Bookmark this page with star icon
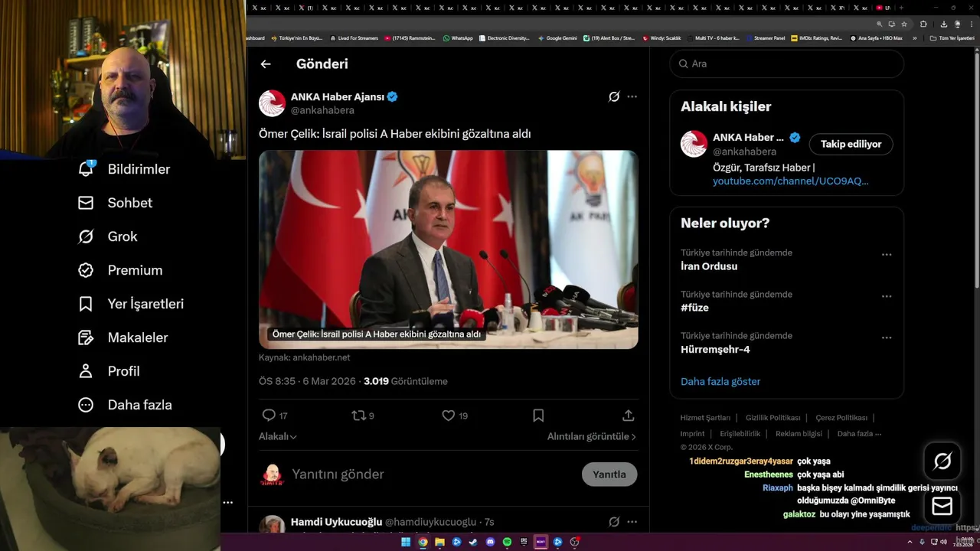The height and width of the screenshot is (551, 980). (x=903, y=24)
